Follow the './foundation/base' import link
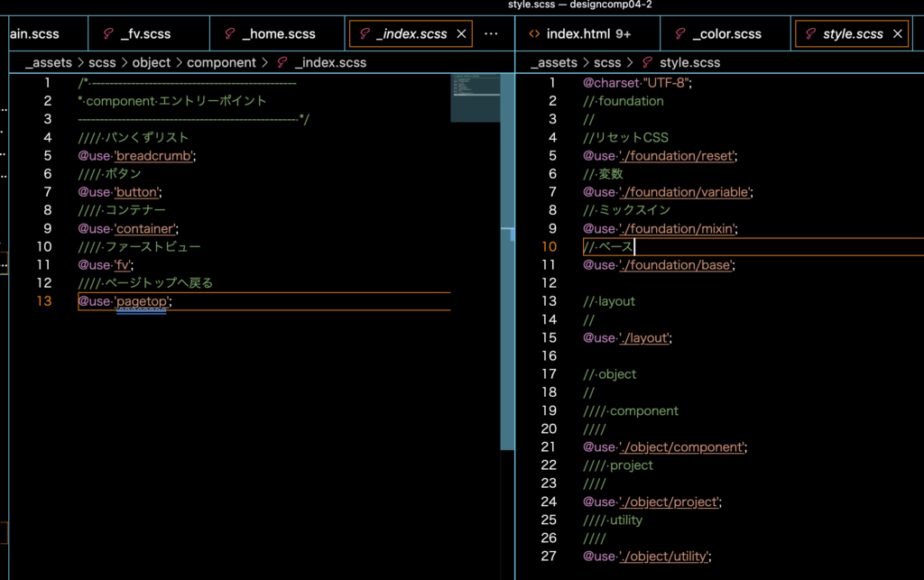The height and width of the screenshot is (580, 924). pyautogui.click(x=676, y=265)
